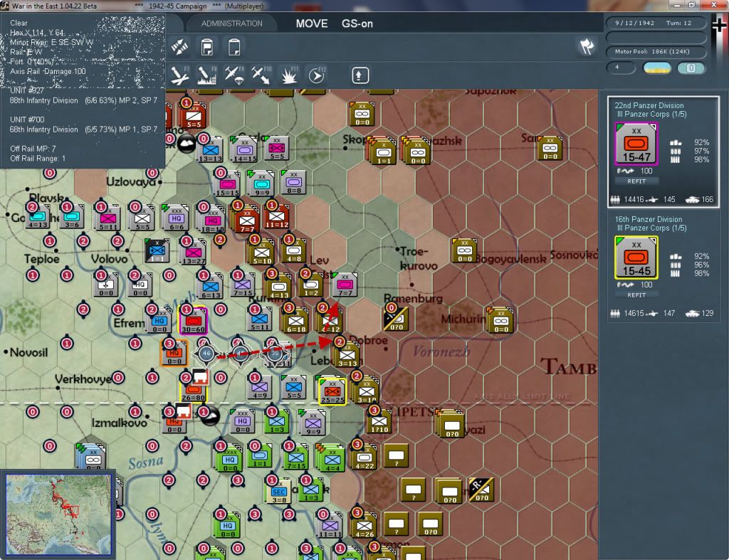729x560 pixels.
Task: Click the yellow weather pill indicator
Action: click(656, 68)
